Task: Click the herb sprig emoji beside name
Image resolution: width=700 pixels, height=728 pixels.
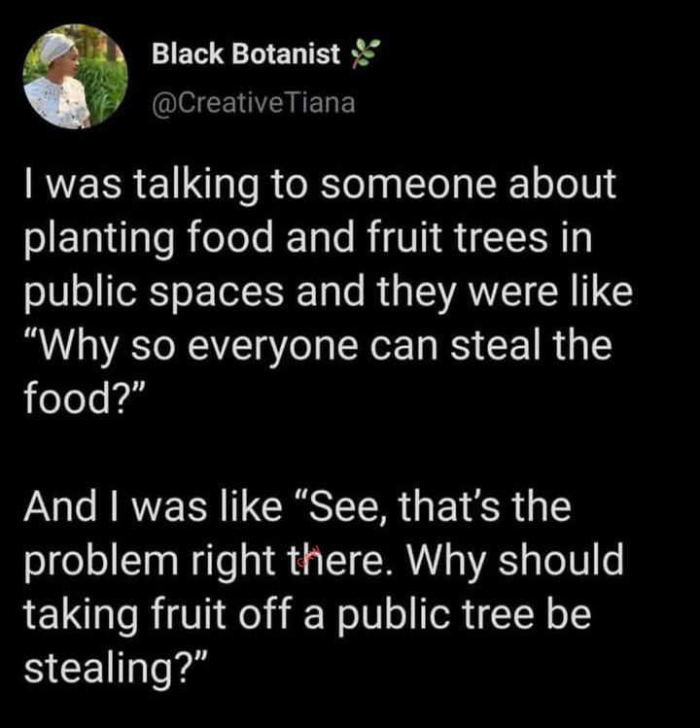Action: [366, 53]
